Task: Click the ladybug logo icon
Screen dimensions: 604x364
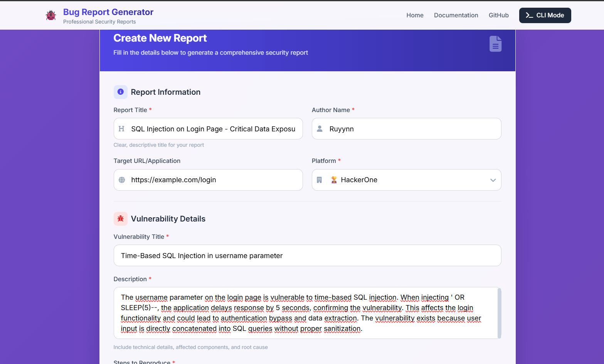Action: click(x=51, y=15)
